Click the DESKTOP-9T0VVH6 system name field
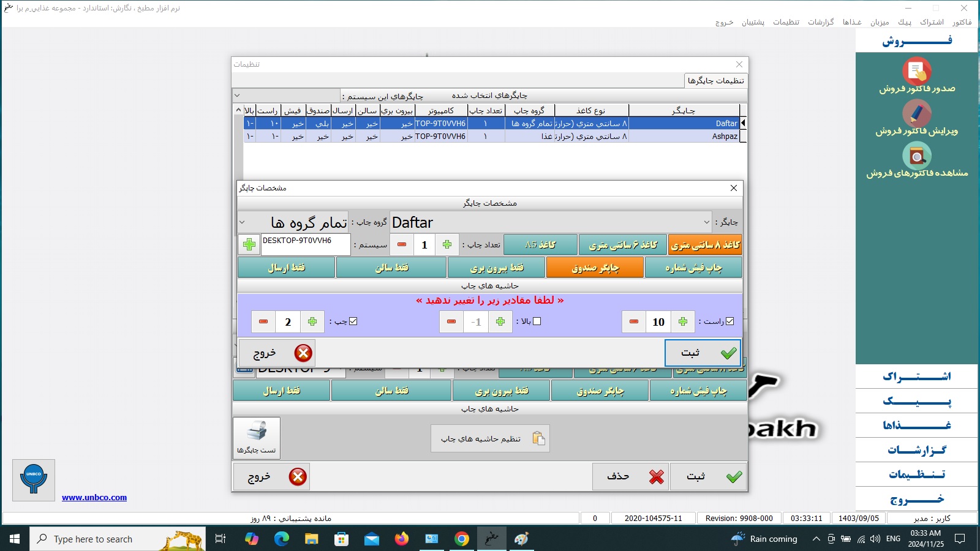Screen dimensions: 980x551 (x=306, y=244)
